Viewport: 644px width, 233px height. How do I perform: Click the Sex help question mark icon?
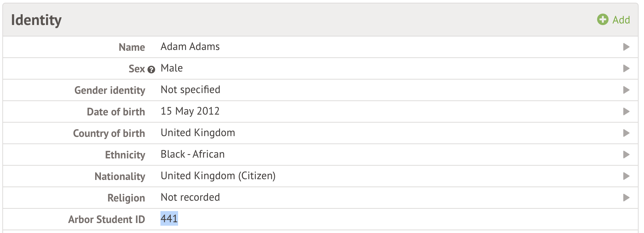(151, 70)
